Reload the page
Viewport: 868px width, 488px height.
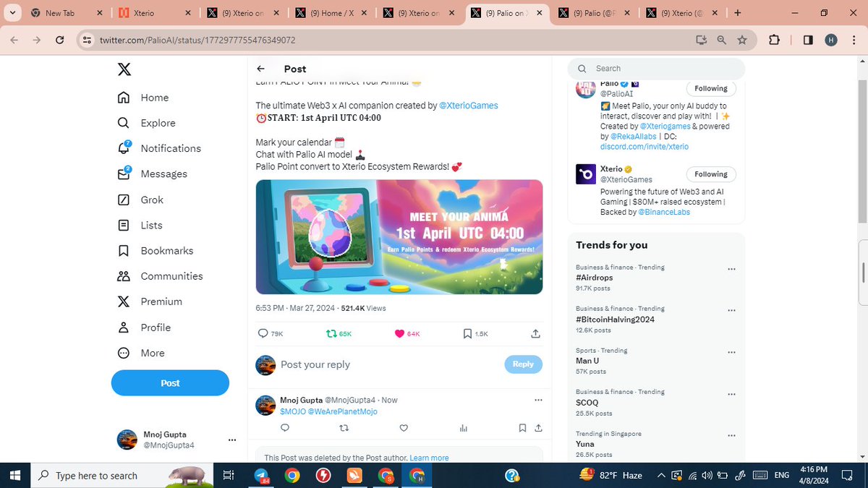tap(60, 40)
